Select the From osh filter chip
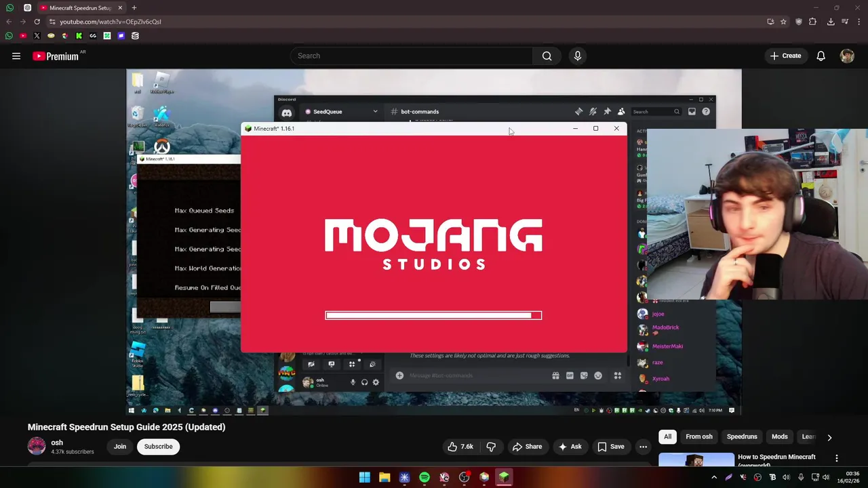868x488 pixels. click(x=699, y=437)
